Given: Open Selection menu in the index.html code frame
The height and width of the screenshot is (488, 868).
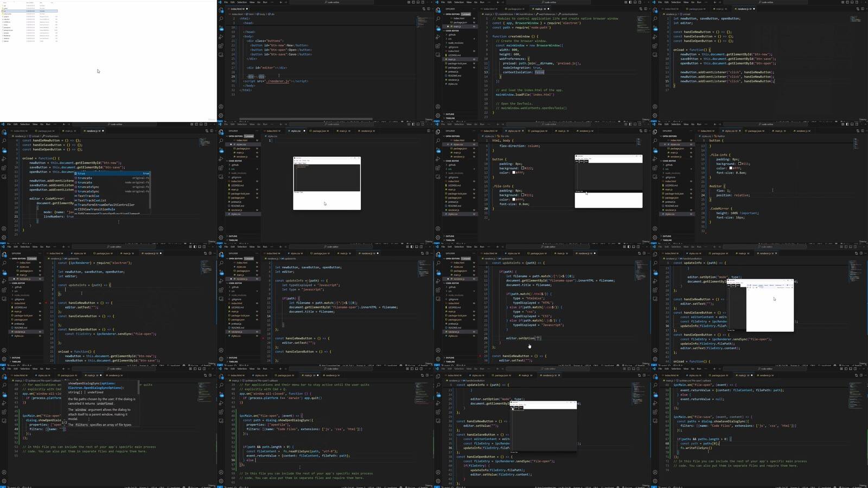Looking at the screenshot, I should coord(242,2).
